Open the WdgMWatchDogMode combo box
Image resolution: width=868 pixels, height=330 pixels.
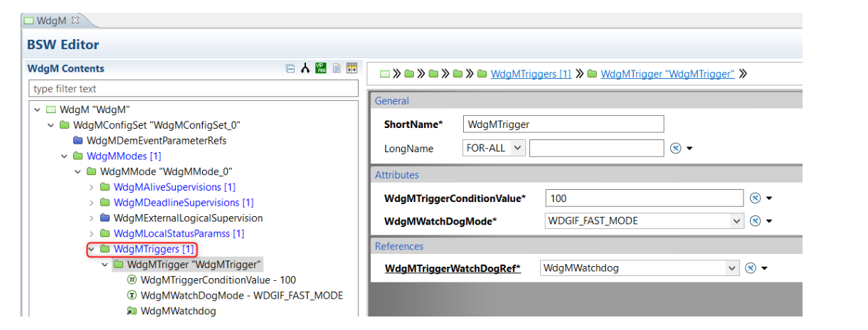tap(737, 221)
